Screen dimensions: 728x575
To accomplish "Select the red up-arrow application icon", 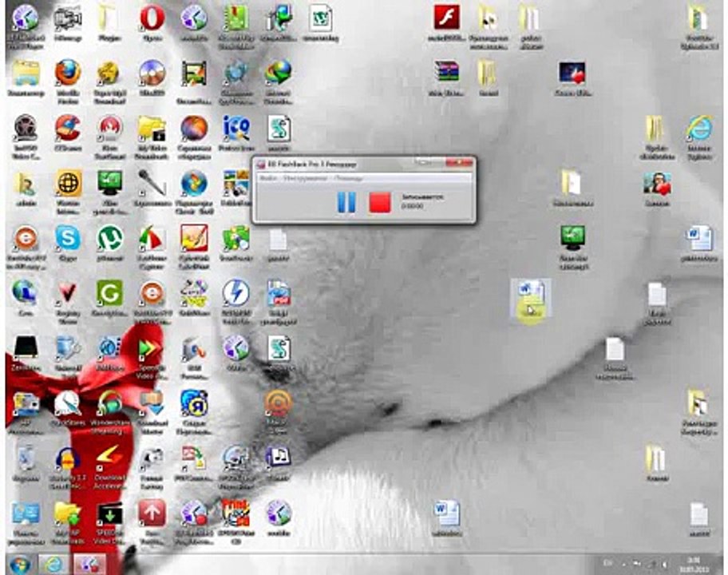I will 152,513.
